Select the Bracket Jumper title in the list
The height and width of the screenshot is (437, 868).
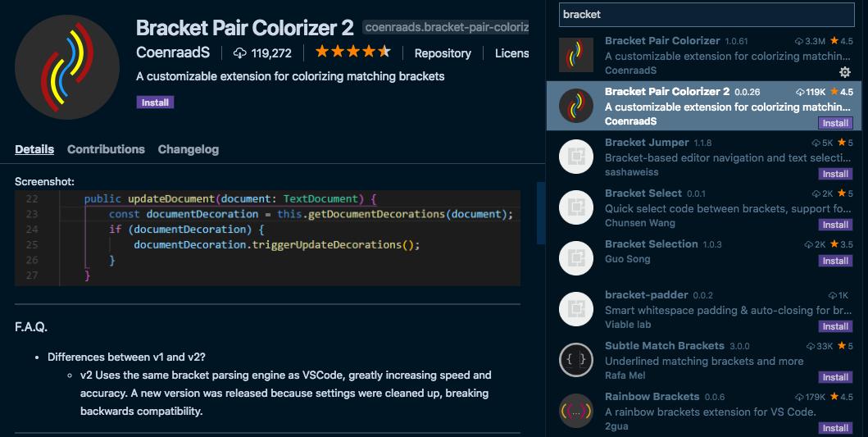tap(647, 143)
